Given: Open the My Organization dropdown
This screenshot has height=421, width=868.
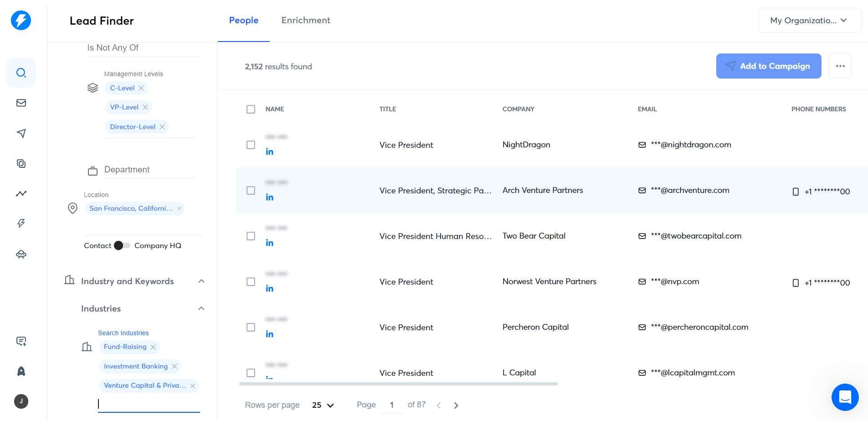Looking at the screenshot, I should [x=809, y=21].
